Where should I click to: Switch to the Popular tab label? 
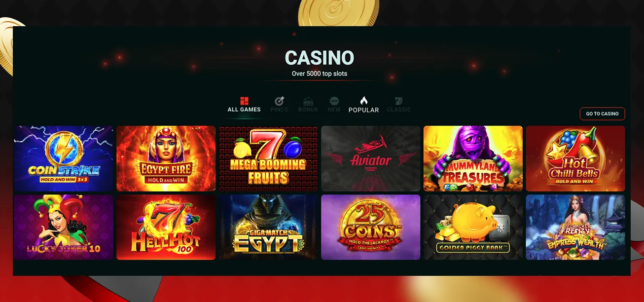pos(364,110)
